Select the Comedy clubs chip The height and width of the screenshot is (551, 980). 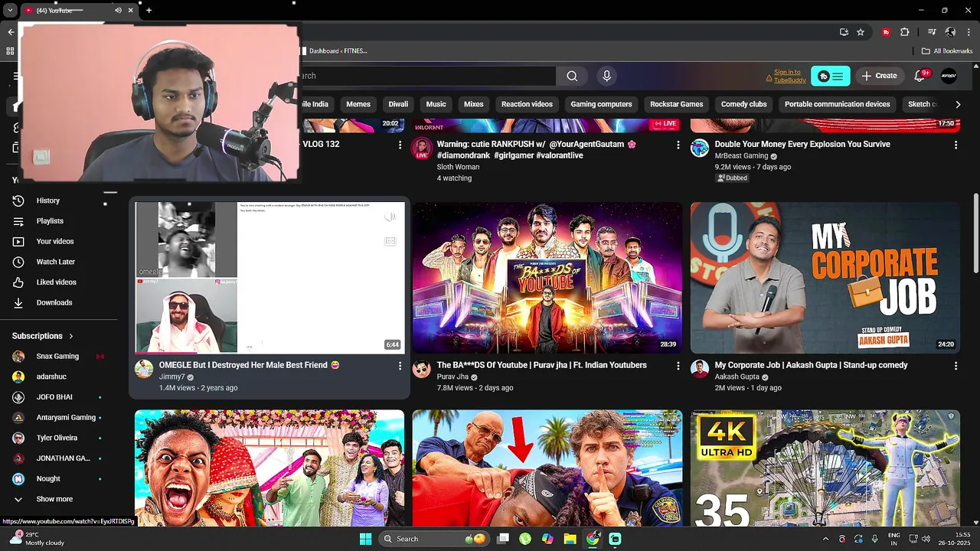(x=743, y=104)
